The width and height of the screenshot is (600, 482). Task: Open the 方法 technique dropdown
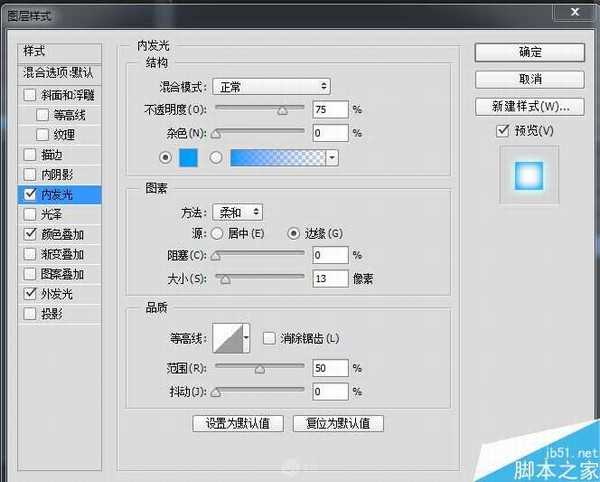pyautogui.click(x=237, y=212)
